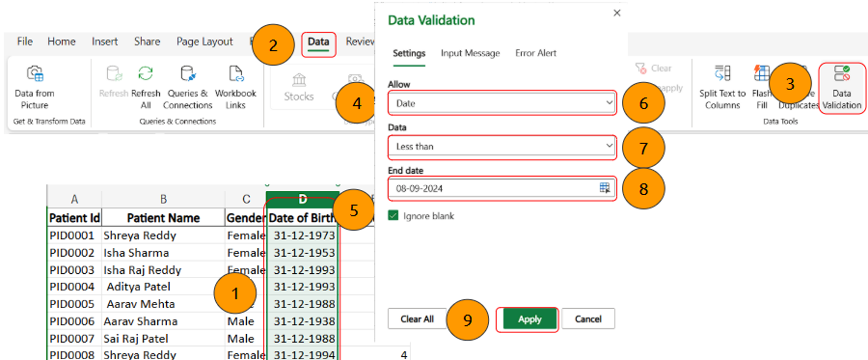Expand the Allow dropdown showing Date
The height and width of the screenshot is (360, 868).
[502, 103]
